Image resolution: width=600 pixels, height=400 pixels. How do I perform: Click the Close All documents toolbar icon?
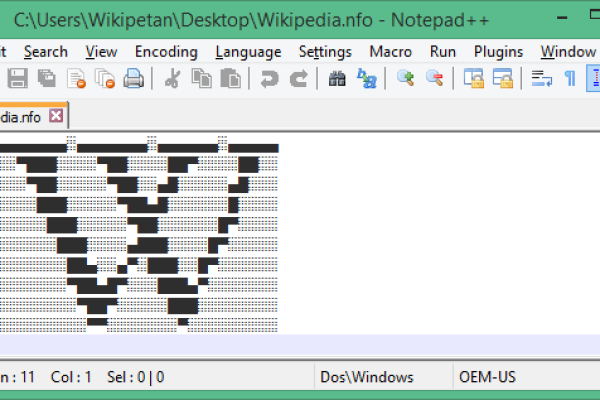(x=105, y=78)
